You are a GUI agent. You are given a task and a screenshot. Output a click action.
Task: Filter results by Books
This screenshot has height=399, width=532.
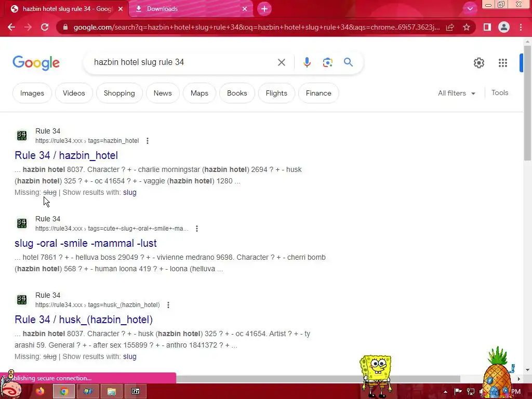pyautogui.click(x=237, y=93)
